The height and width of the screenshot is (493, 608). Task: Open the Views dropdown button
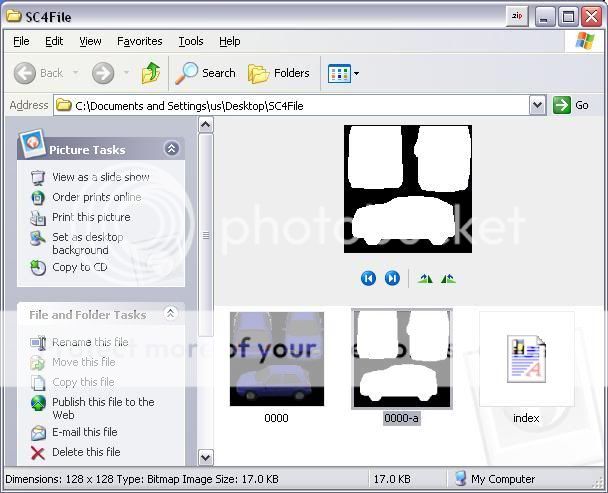[x=343, y=73]
